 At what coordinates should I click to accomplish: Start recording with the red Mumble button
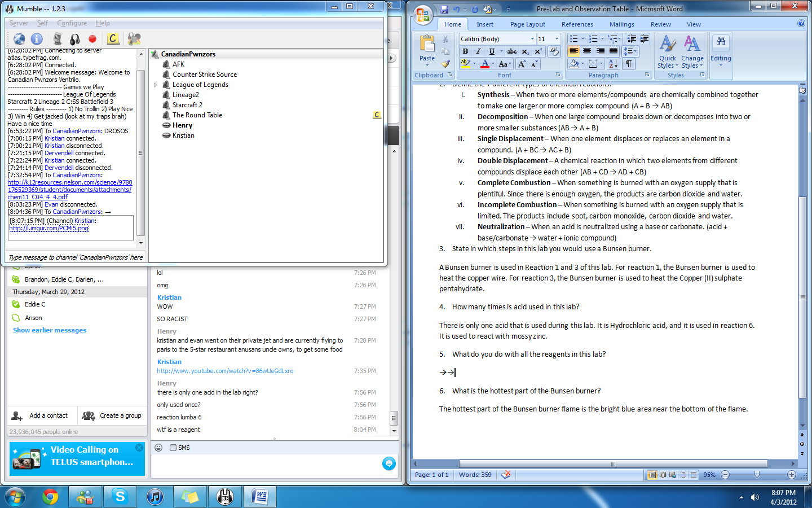pyautogui.click(x=92, y=39)
